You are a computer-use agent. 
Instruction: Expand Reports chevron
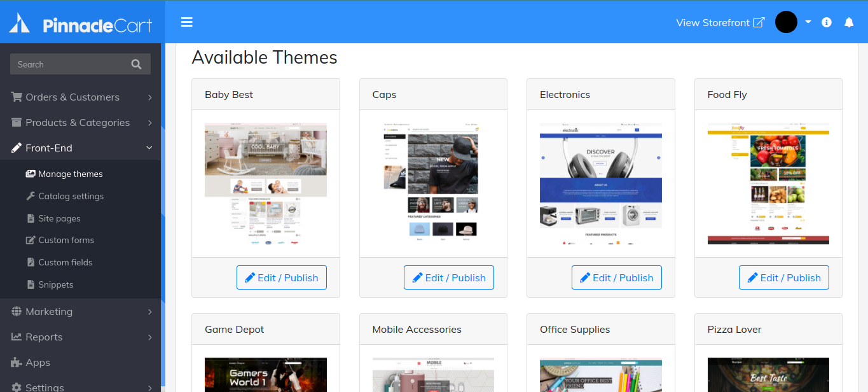[149, 337]
